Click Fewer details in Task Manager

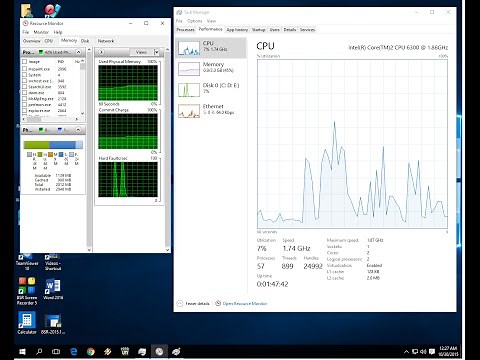(x=197, y=304)
